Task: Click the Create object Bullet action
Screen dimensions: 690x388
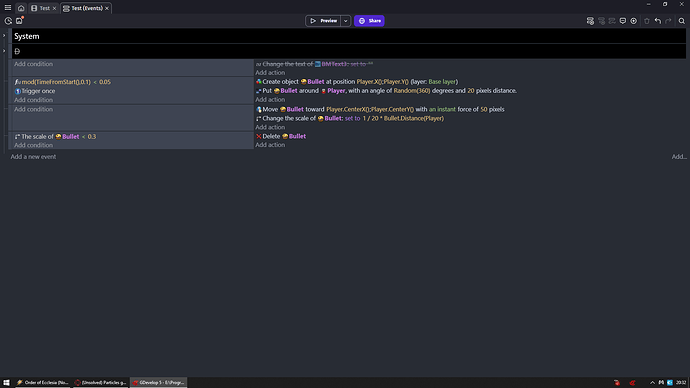Action: (x=357, y=82)
